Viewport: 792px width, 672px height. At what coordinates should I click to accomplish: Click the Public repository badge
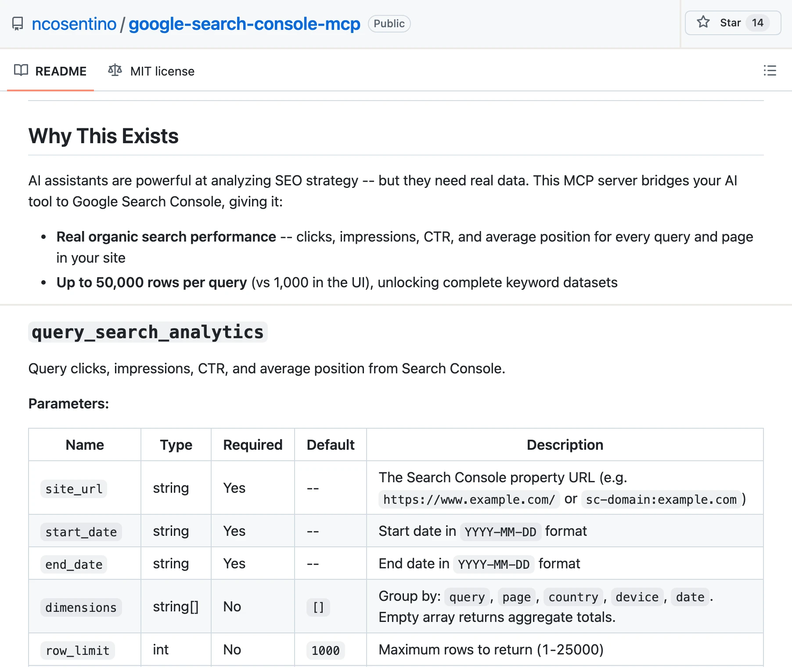tap(389, 24)
